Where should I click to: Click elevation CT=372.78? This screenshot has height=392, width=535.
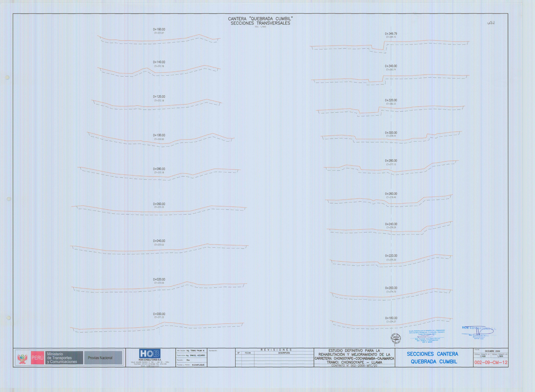pos(159,66)
